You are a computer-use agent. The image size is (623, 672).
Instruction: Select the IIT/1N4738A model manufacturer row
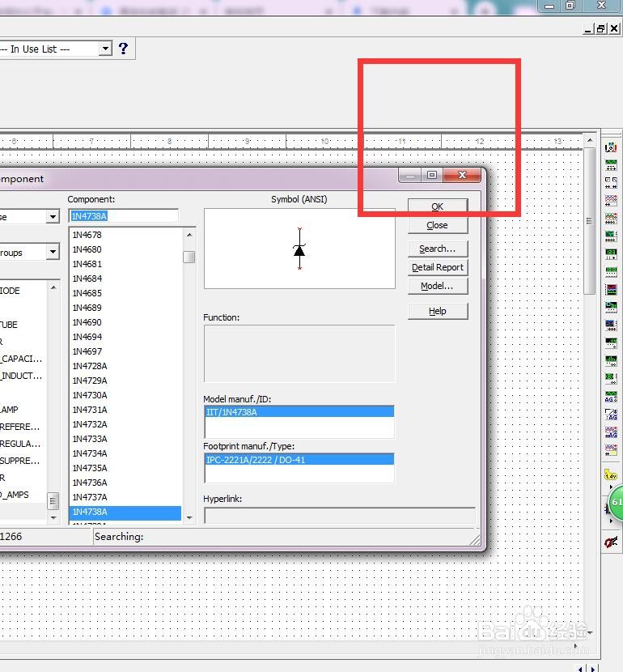(299, 412)
